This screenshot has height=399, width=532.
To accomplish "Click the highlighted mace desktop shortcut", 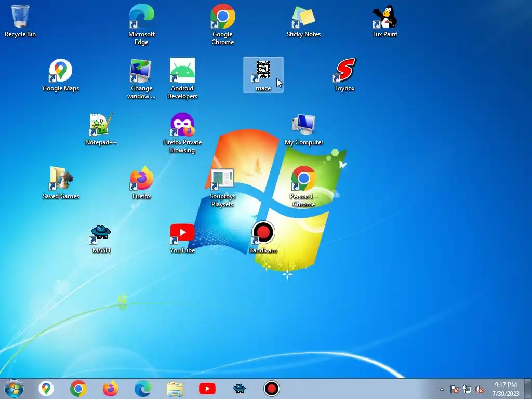I will pos(263,75).
